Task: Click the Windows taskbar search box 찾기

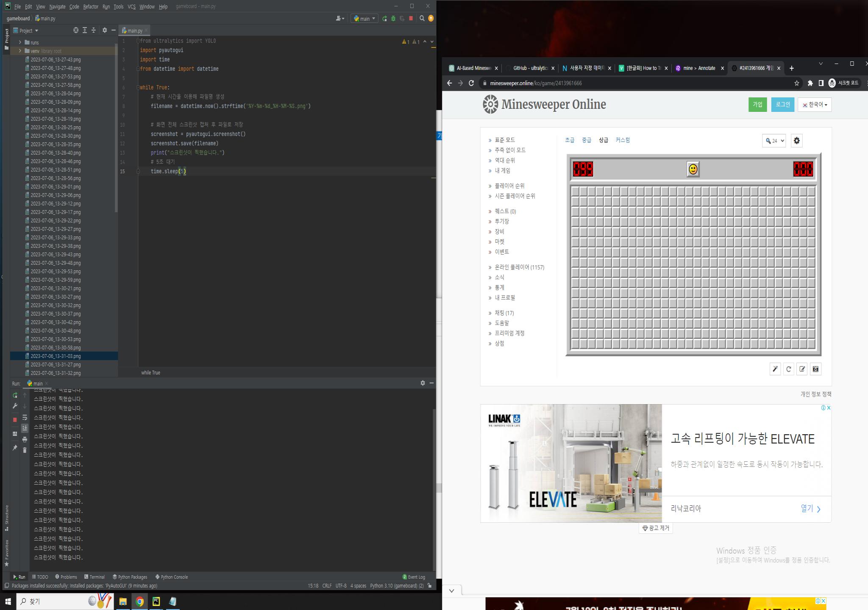Action: pos(65,601)
